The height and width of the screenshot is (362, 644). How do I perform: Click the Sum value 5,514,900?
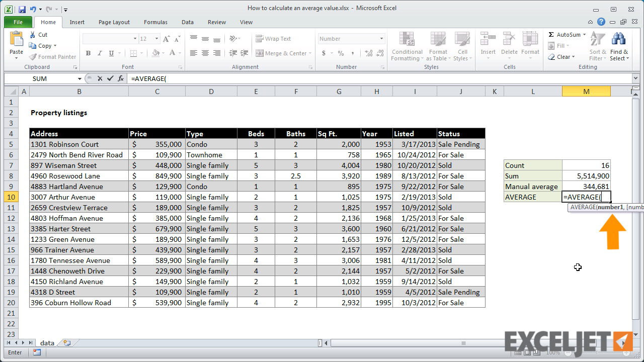coord(586,176)
